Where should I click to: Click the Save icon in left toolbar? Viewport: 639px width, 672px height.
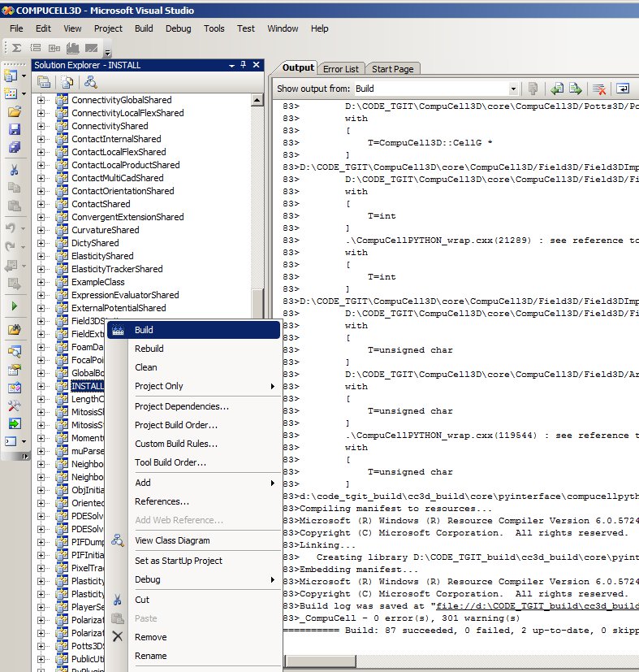click(x=14, y=129)
